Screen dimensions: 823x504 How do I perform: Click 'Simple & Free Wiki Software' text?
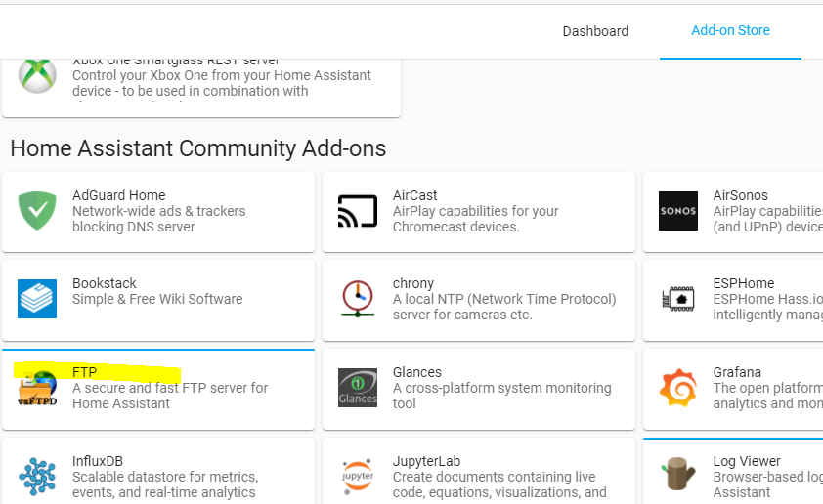tap(157, 300)
